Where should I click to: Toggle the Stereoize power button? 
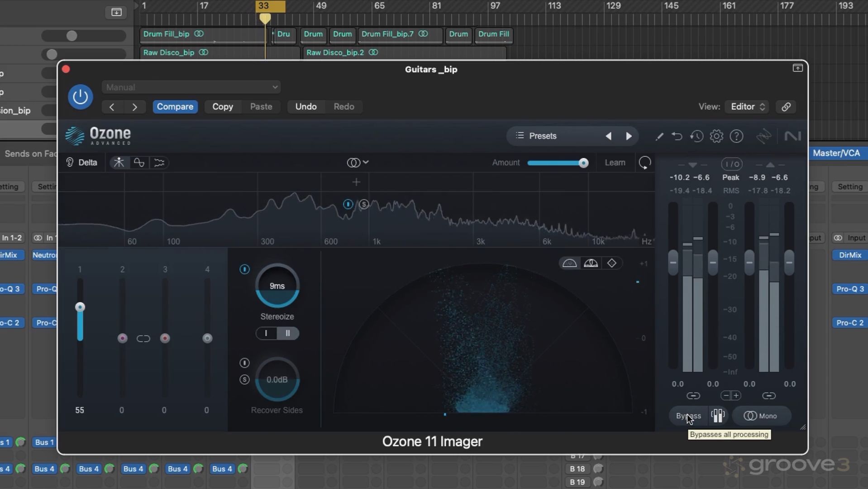click(244, 269)
